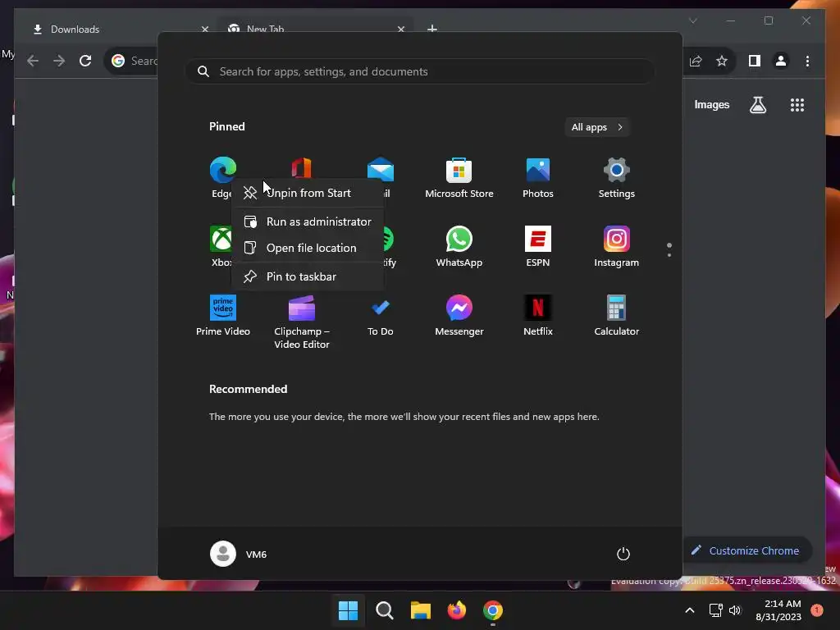The width and height of the screenshot is (840, 630).
Task: Click Customize Chrome button
Action: click(746, 550)
